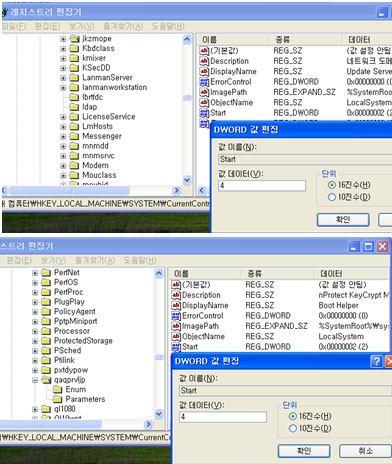Image resolution: width=392 pixels, height=464 pixels.
Task: Open the 즐겨찾기(A) menu in upper window
Action: (123, 26)
